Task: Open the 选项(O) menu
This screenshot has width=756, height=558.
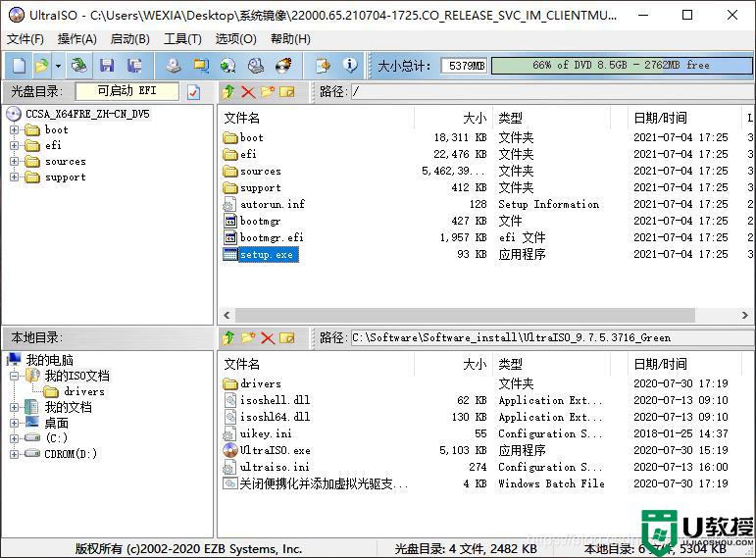Action: click(x=235, y=39)
